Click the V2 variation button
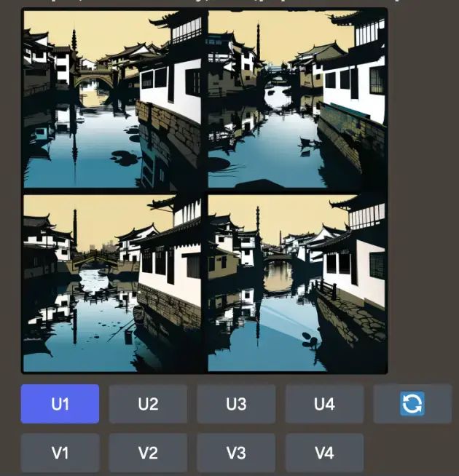 click(148, 453)
